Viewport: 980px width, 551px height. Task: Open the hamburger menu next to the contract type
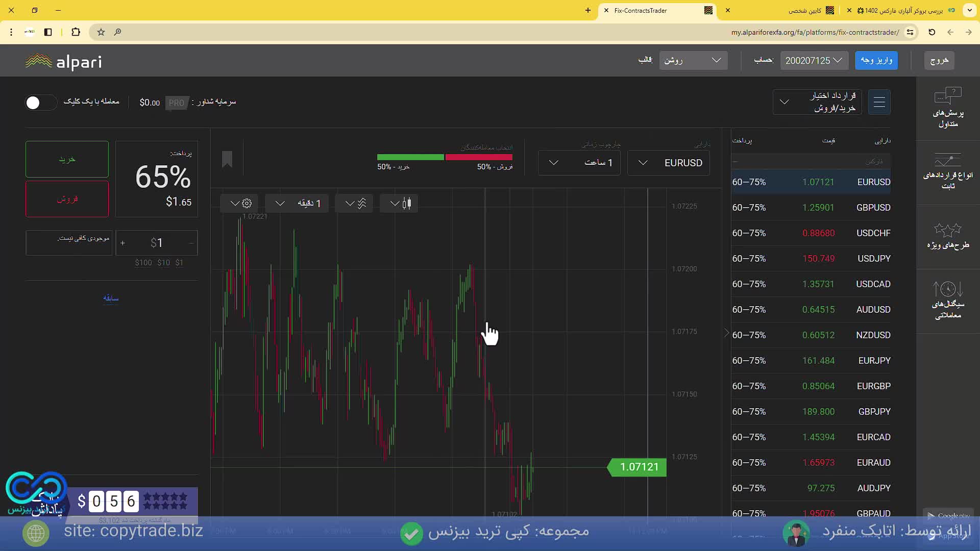[879, 102]
